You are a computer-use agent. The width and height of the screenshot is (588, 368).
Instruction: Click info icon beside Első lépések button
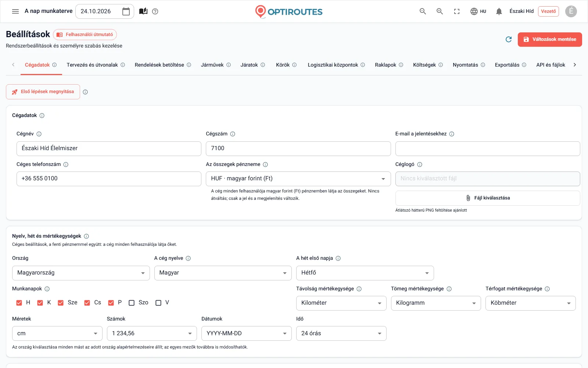pyautogui.click(x=85, y=92)
